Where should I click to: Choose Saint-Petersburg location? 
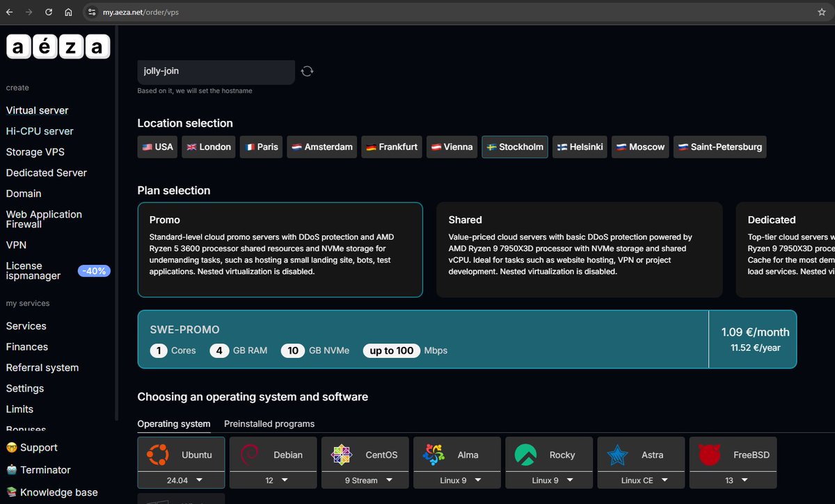720,147
